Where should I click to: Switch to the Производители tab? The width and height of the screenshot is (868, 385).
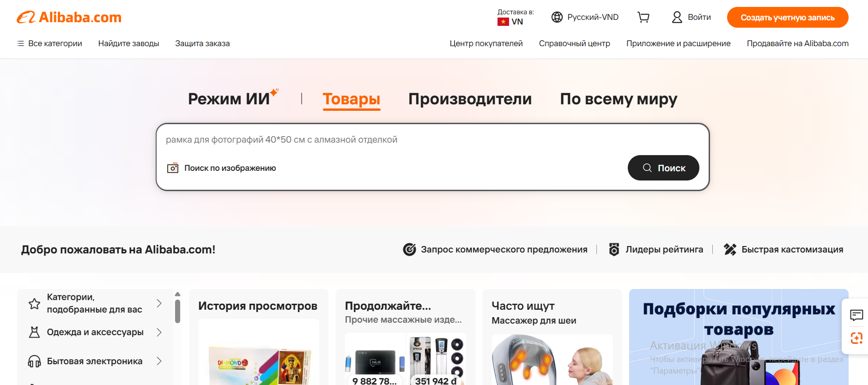click(x=470, y=99)
